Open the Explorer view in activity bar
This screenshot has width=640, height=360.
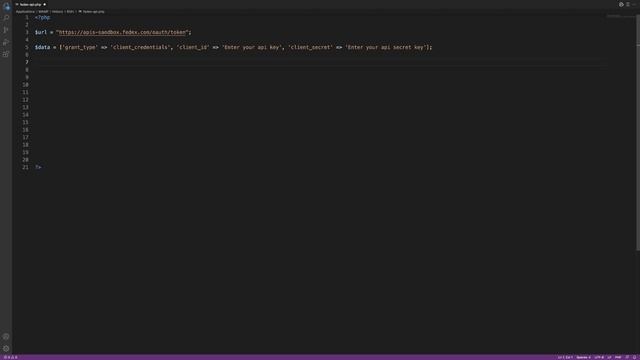(7, 6)
